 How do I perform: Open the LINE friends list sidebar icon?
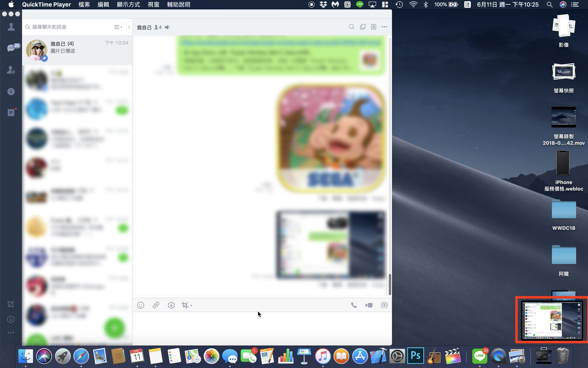click(11, 27)
